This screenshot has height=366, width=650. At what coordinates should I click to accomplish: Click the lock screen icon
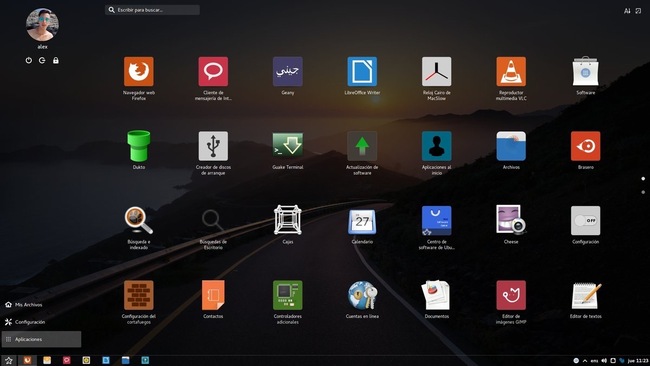pyautogui.click(x=56, y=61)
